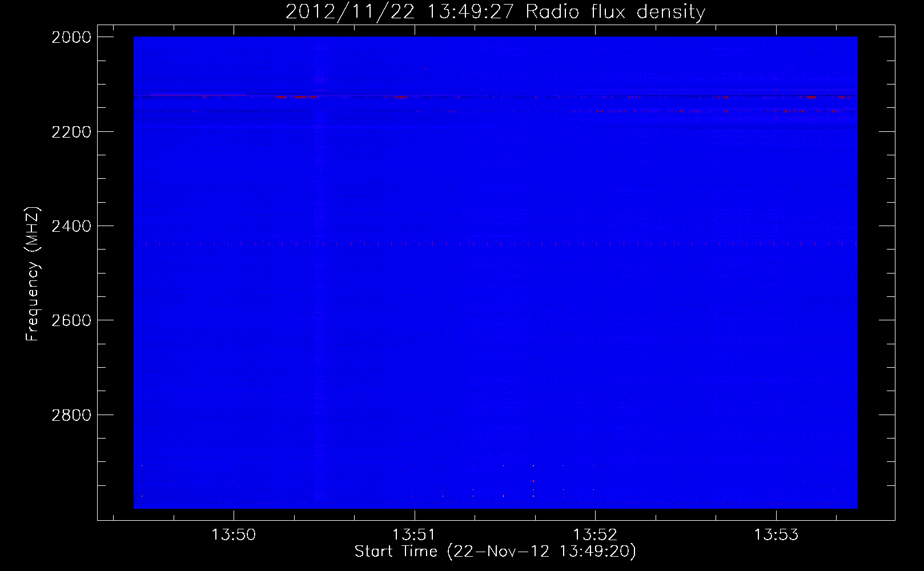This screenshot has width=924, height=571.
Task: Click the 13:51 time tick label
Action: (x=415, y=535)
